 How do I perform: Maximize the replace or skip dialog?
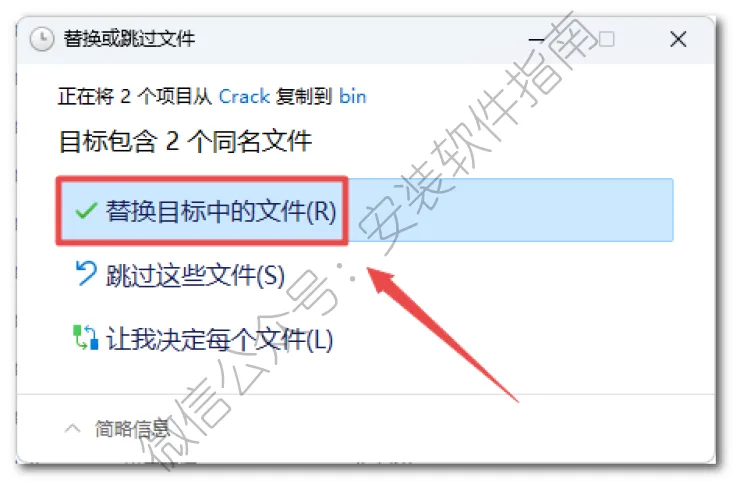[x=606, y=39]
